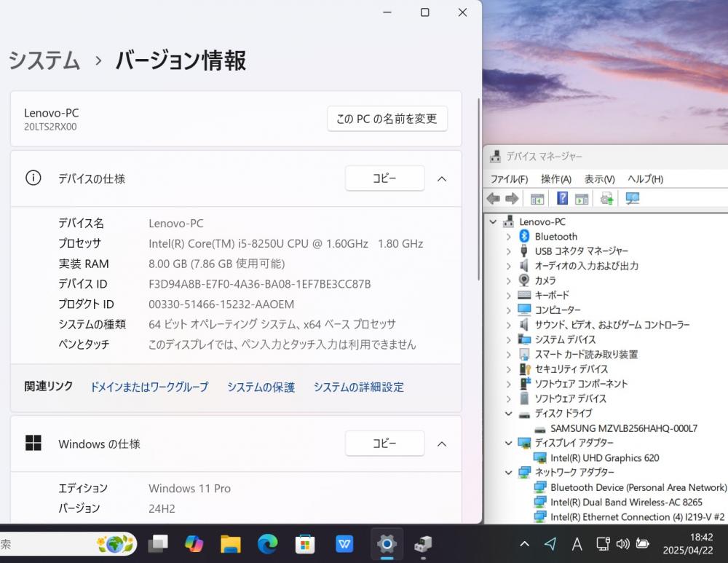
Task: Expand the サウンド、ビデオ、およびゲーム コントローラー chevron
Action: click(x=508, y=325)
